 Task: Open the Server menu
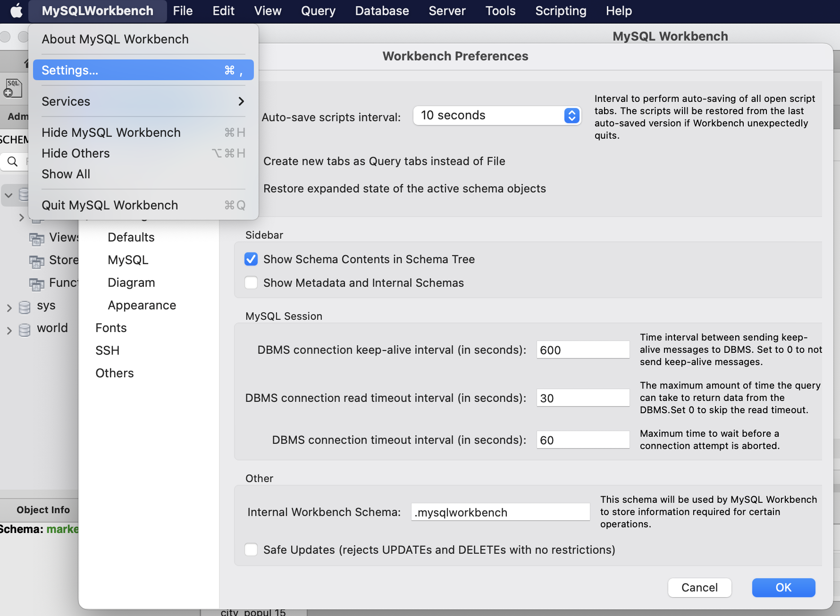point(447,11)
